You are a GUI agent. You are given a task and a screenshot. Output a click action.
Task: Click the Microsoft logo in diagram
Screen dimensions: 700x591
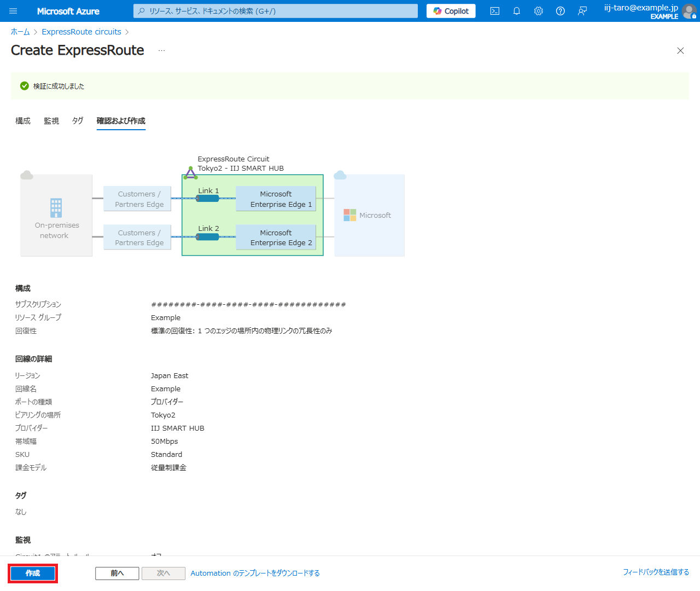coord(350,215)
